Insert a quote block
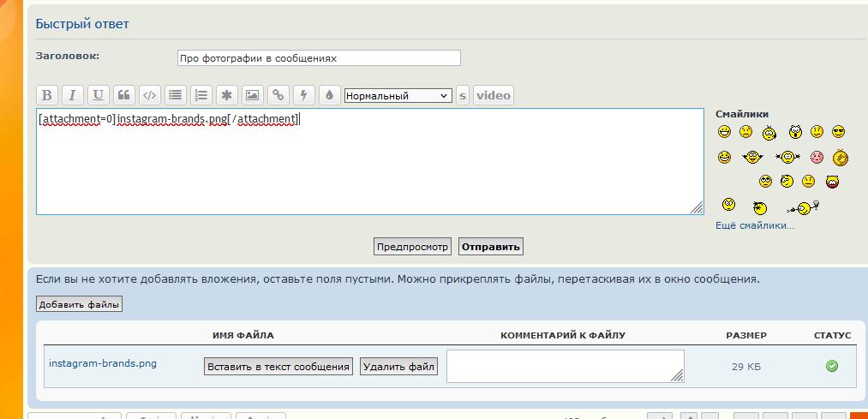The width and height of the screenshot is (868, 419). point(124,95)
